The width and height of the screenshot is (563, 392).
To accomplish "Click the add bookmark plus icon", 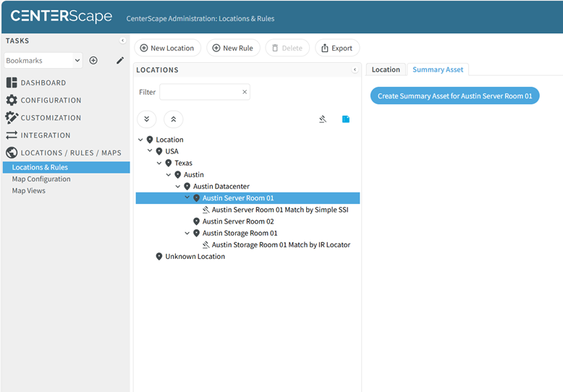I will 93,61.
